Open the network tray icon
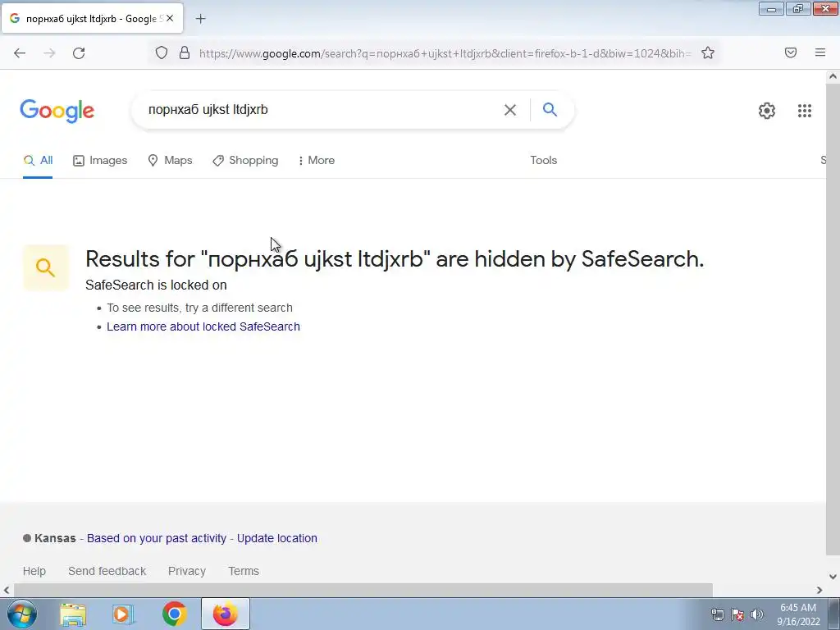This screenshot has width=840, height=630. pyautogui.click(x=717, y=614)
